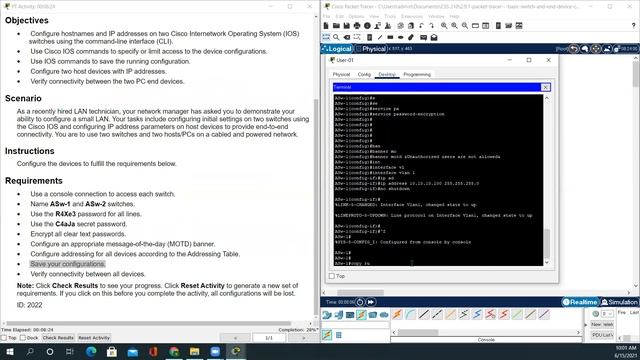This screenshot has height=360, width=640.
Task: Click the Toggle PDU List button
Action: (x=602, y=335)
